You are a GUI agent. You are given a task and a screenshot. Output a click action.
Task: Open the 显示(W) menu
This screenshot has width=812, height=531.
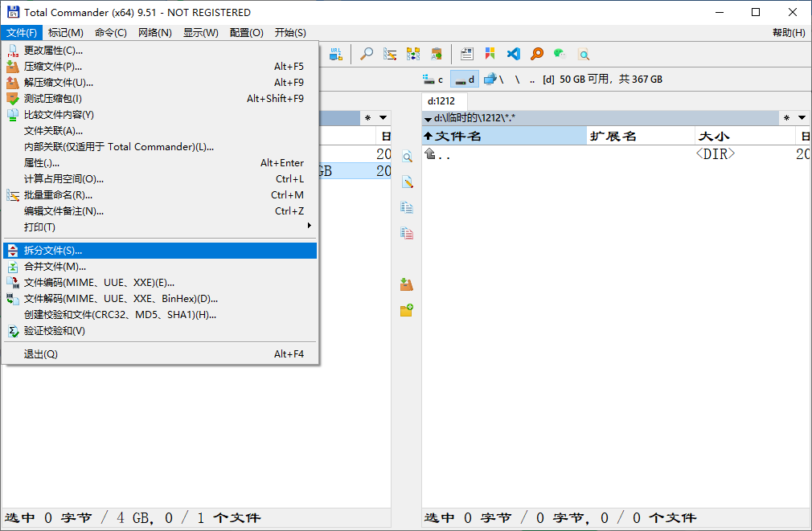point(201,33)
